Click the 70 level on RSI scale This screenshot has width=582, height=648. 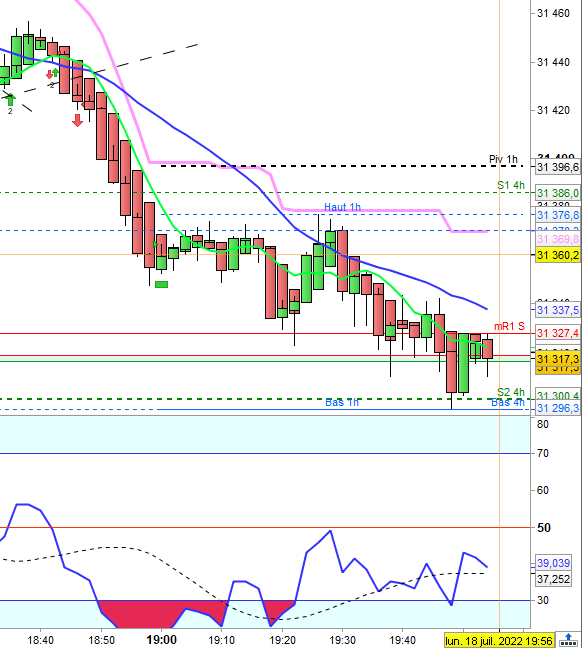[x=543, y=453]
